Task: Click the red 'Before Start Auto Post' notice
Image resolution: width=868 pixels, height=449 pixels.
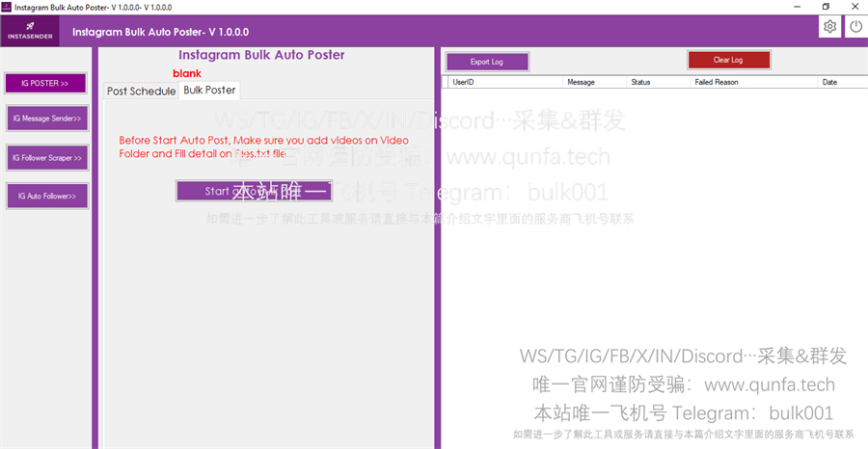Action: [x=264, y=147]
